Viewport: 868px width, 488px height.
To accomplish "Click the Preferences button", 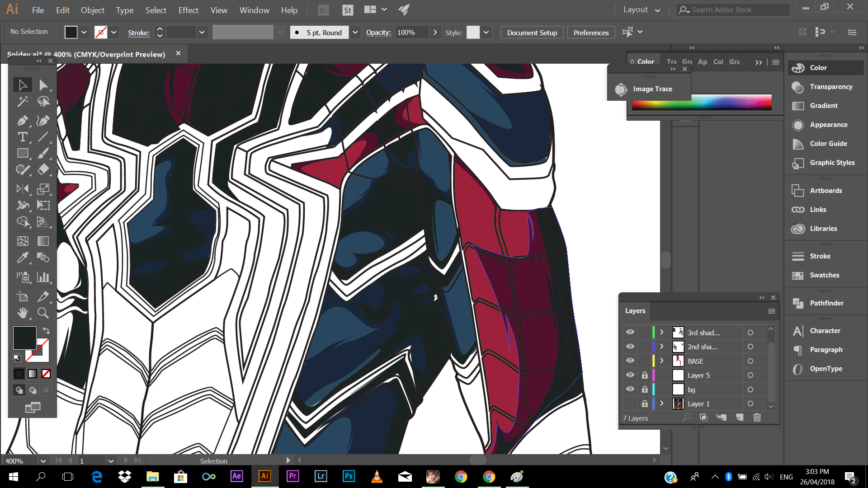I will point(591,33).
